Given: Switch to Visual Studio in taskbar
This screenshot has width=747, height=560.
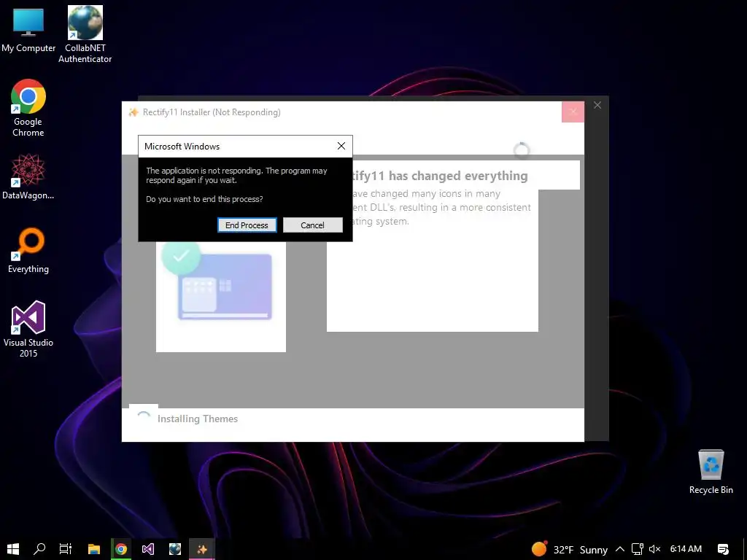Looking at the screenshot, I should click(x=148, y=549).
